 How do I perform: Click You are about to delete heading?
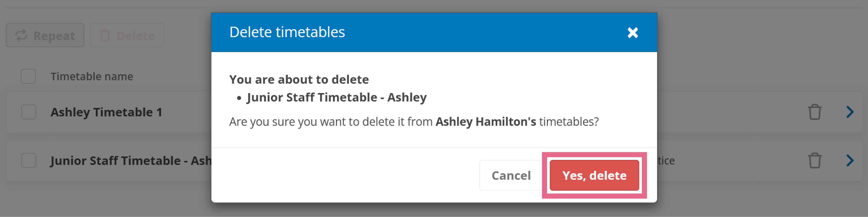(299, 79)
